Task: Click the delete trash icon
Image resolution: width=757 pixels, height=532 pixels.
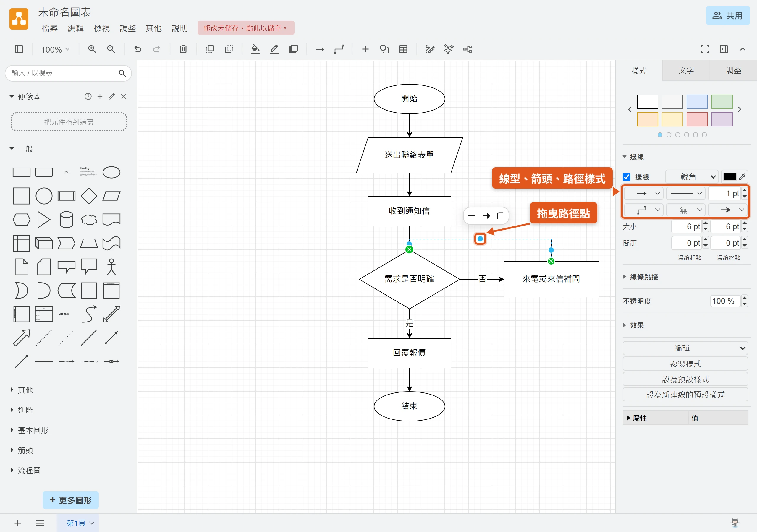Action: tap(183, 49)
